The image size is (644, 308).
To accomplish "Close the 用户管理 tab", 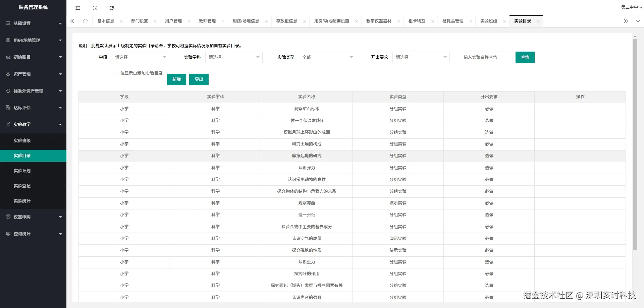I will pyautogui.click(x=189, y=21).
